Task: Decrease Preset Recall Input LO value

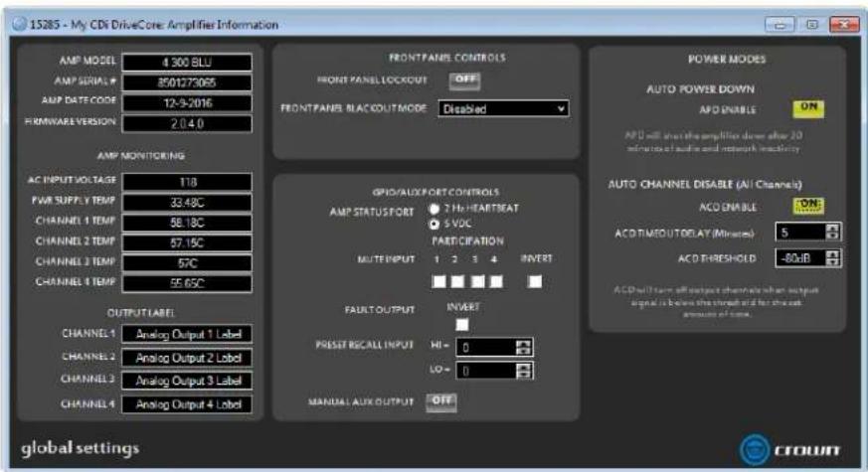Action: tap(523, 375)
